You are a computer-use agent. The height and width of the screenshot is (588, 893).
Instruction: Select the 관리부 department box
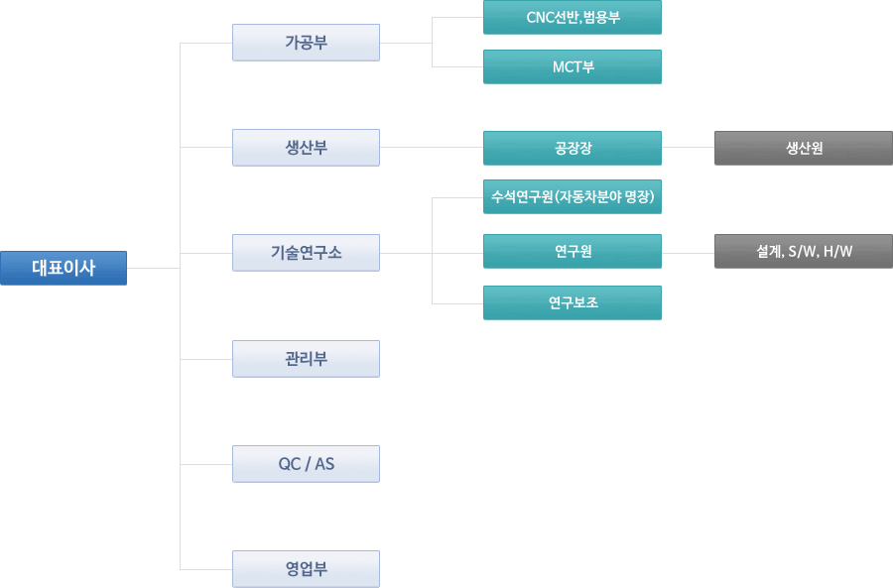point(306,359)
